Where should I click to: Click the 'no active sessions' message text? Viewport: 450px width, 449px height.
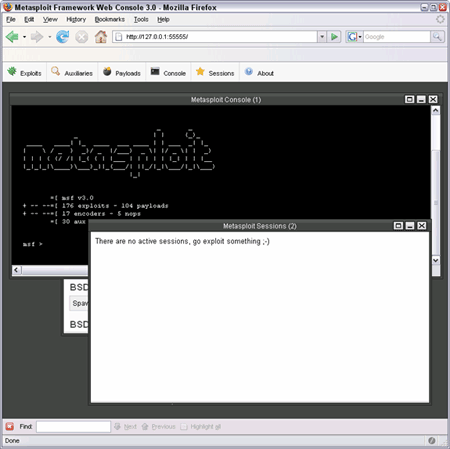(x=182, y=241)
